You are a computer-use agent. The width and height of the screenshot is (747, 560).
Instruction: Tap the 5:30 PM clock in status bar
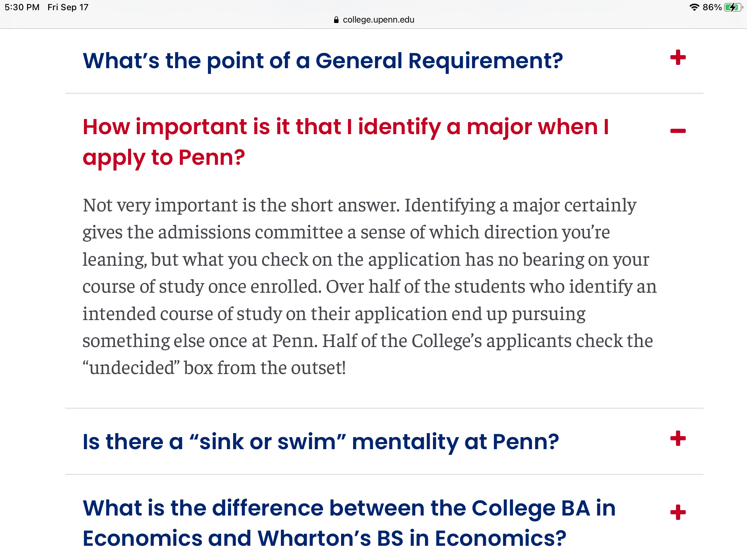coord(22,7)
